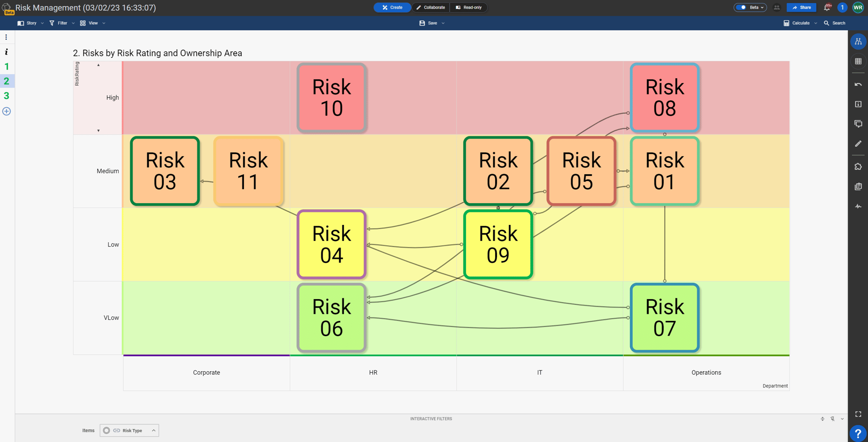Viewport: 868px width, 442px height.
Task: Open the View menu
Action: coord(92,23)
